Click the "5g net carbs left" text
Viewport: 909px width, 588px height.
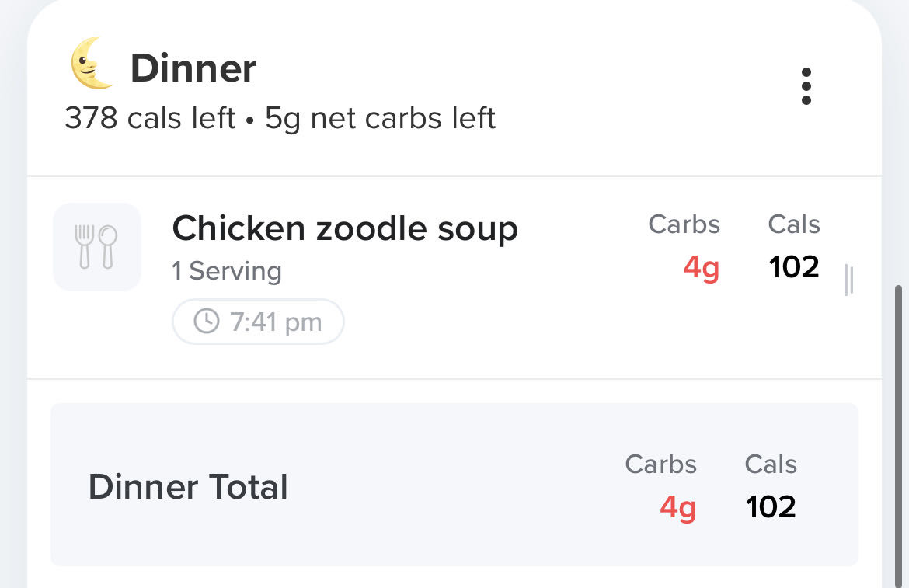click(381, 119)
